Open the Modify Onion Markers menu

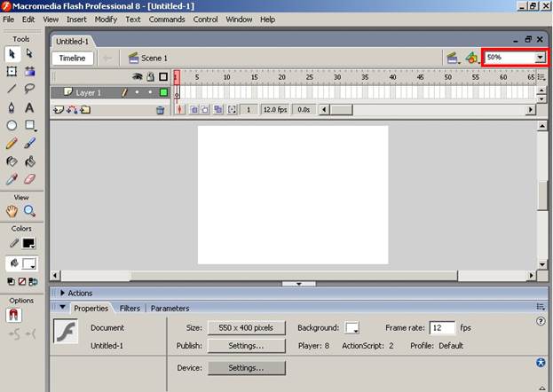tap(232, 110)
